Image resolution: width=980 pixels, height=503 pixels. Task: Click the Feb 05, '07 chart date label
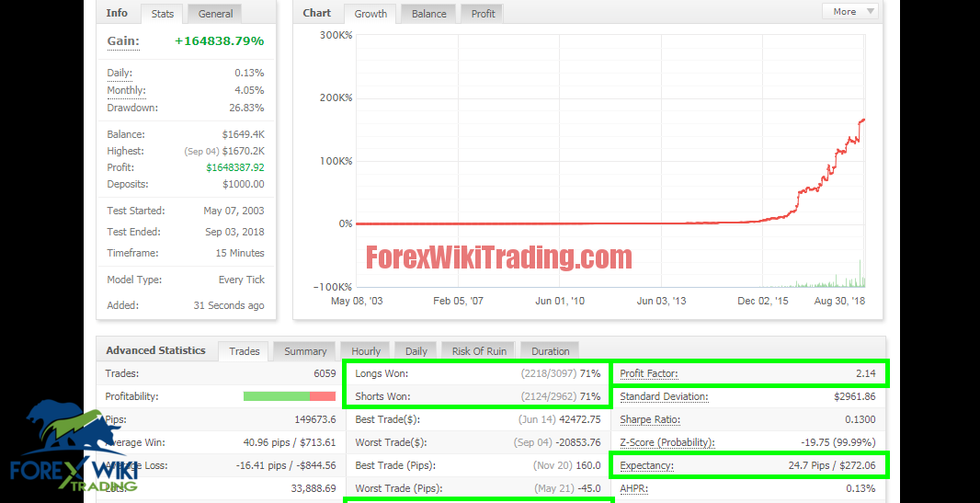click(458, 301)
